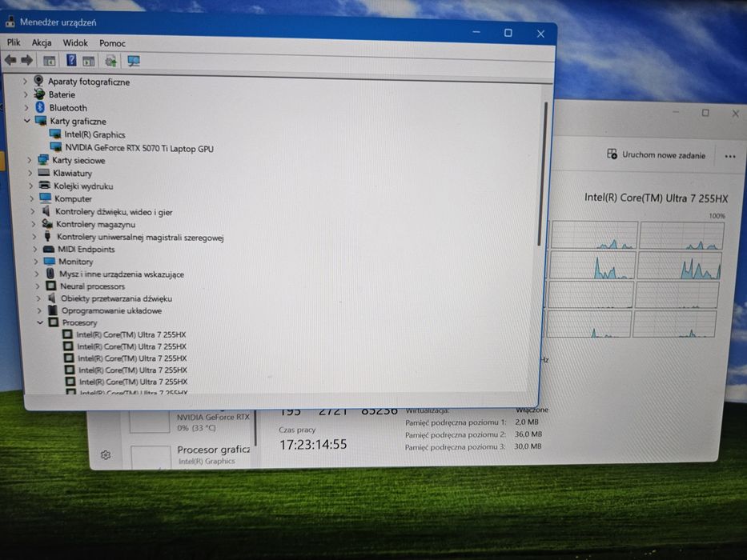747x560 pixels.
Task: Click the Bluetooth icon in device tree
Action: click(x=40, y=108)
